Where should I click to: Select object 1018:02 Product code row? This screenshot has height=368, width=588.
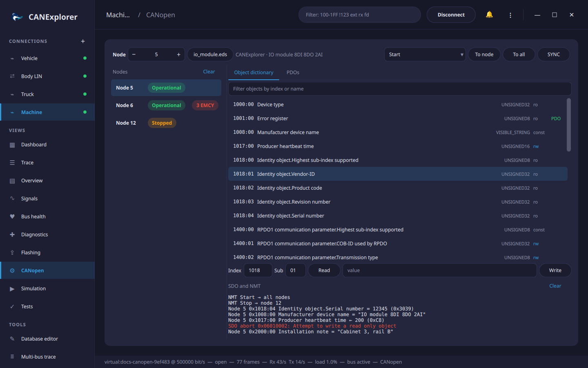click(398, 188)
